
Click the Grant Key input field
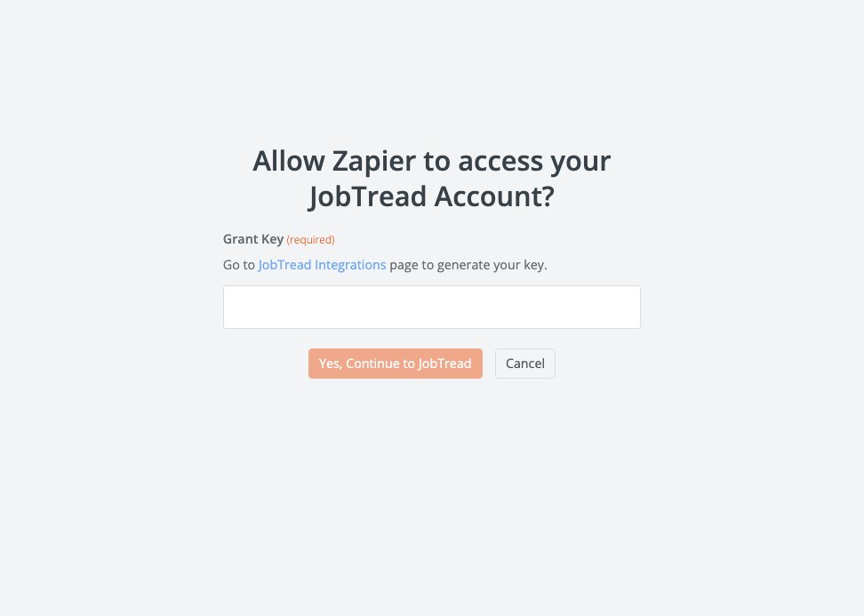pyautogui.click(x=431, y=307)
